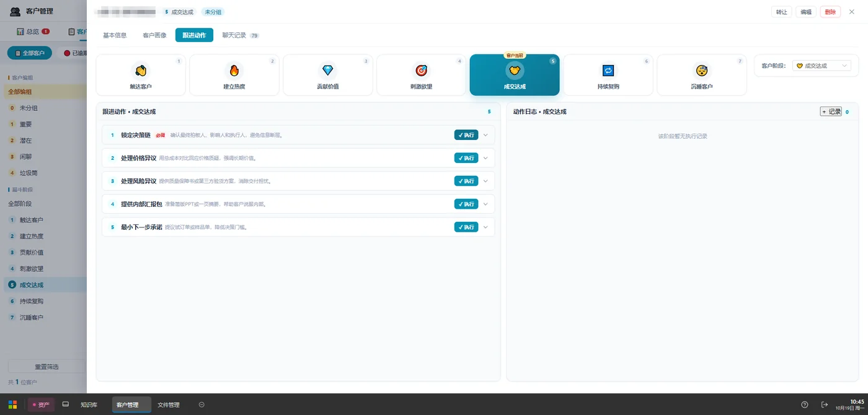Expand the 锁定决策链 action row
Viewport: 868px width, 415px height.
[x=486, y=135]
